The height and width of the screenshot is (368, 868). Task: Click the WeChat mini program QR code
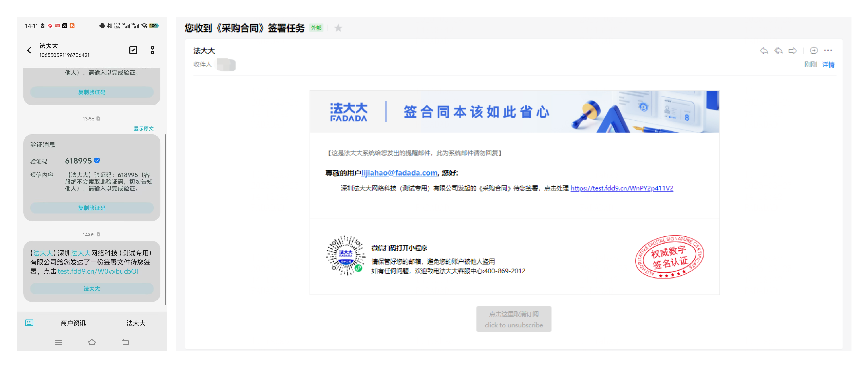point(346,256)
